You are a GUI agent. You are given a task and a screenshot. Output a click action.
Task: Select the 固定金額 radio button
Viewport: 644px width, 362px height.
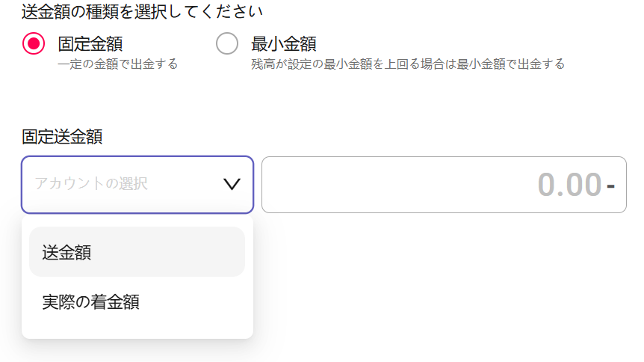coord(34,43)
